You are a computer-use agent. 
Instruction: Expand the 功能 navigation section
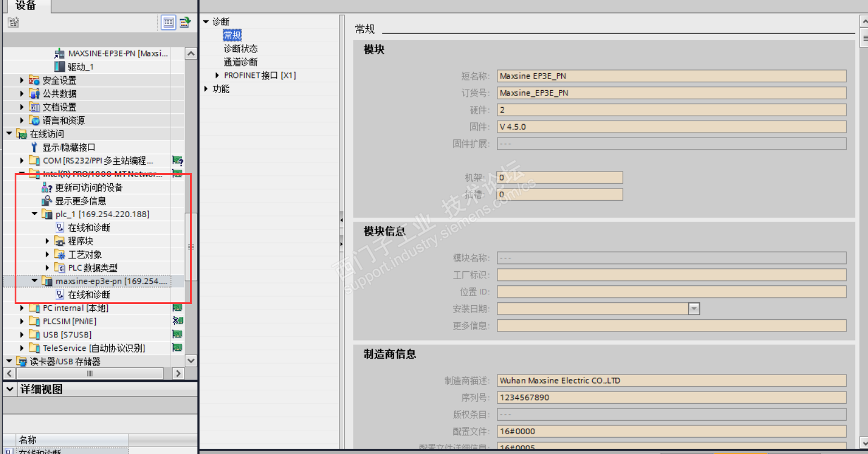206,89
